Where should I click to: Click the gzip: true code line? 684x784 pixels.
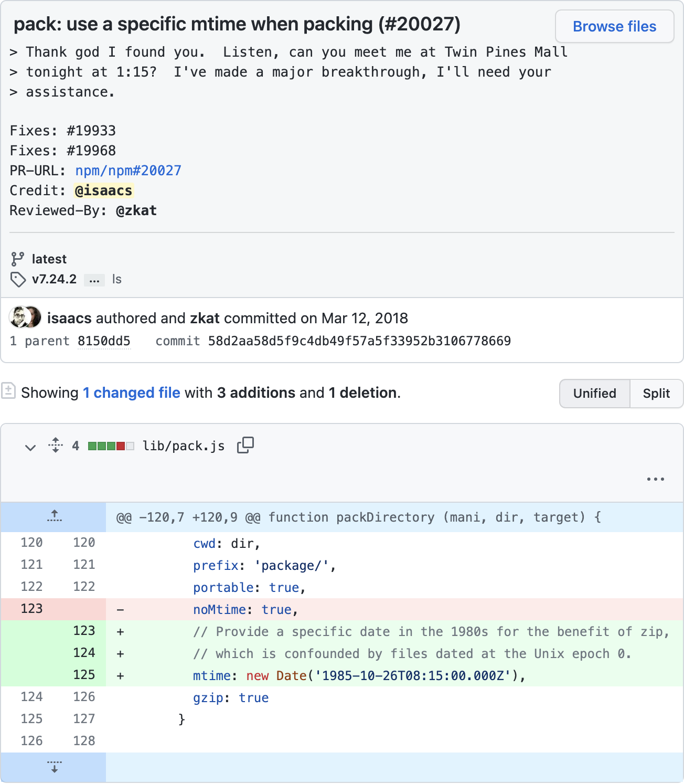(x=394, y=697)
